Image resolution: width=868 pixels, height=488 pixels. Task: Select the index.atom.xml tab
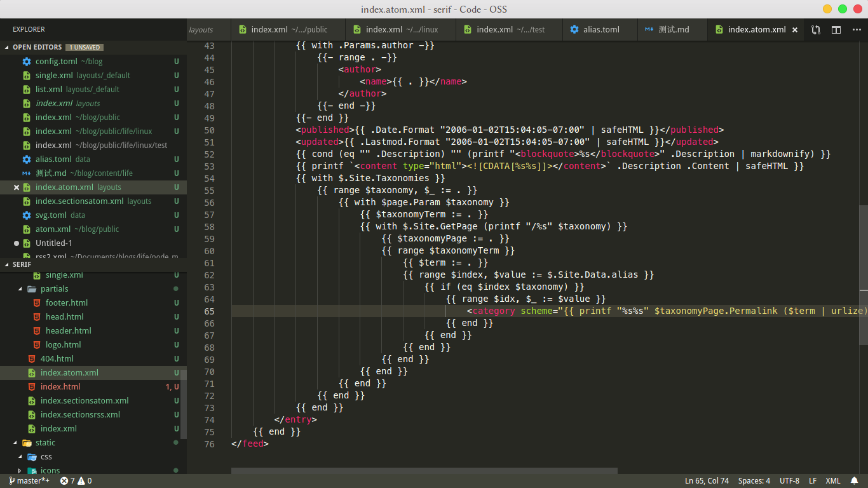(757, 30)
